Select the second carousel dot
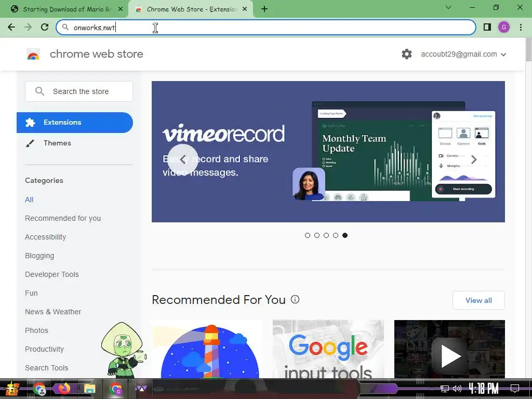Viewport: 532px width, 399px height. pos(317,235)
